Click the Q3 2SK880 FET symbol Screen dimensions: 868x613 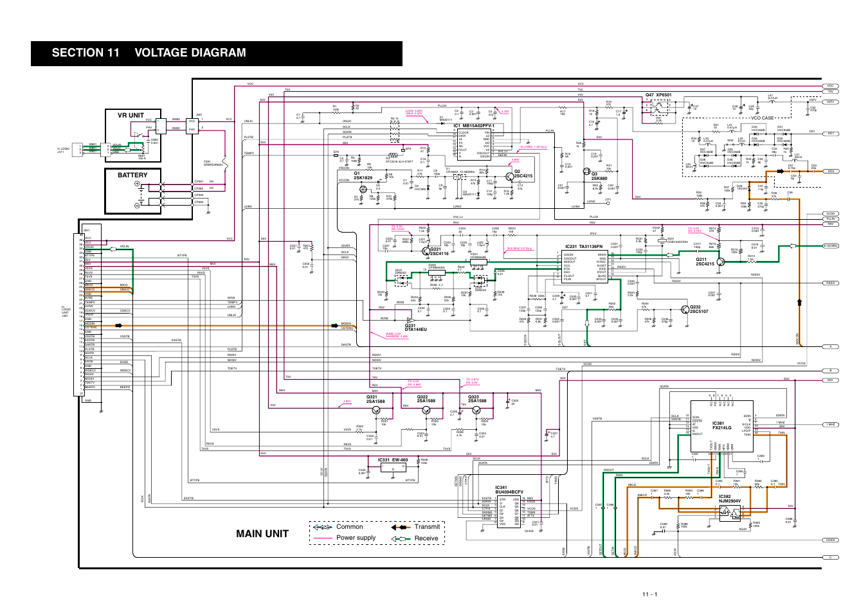coord(586,172)
